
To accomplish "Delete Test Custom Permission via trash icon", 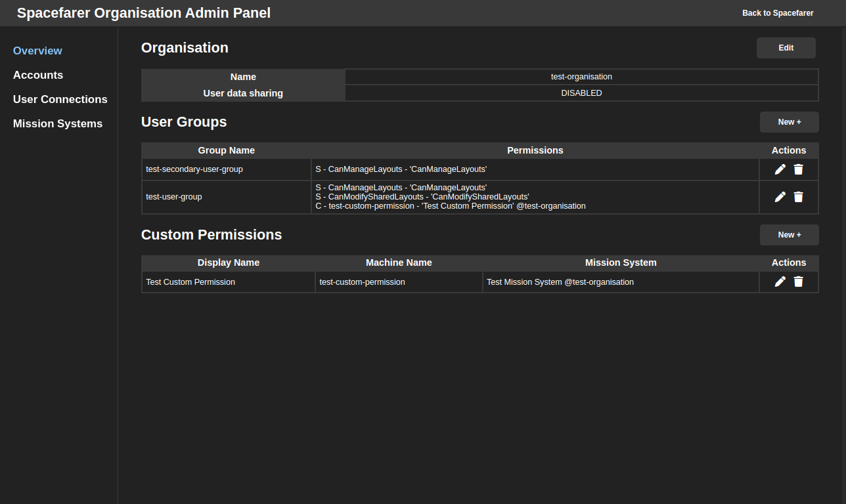I will tap(798, 282).
